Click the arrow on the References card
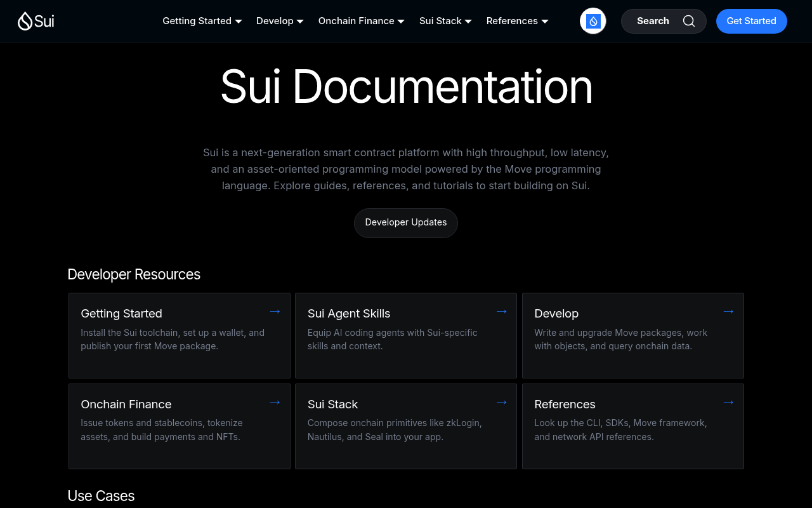The width and height of the screenshot is (812, 508). (x=728, y=402)
